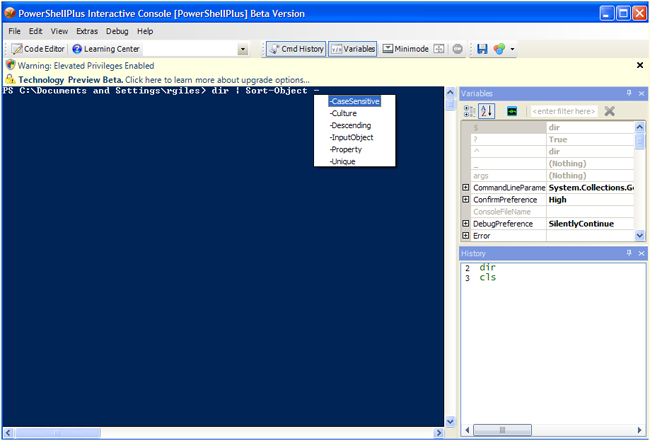Click the green monitor icon in Variables panel
Viewport: 650px width, 441px height.
click(512, 111)
